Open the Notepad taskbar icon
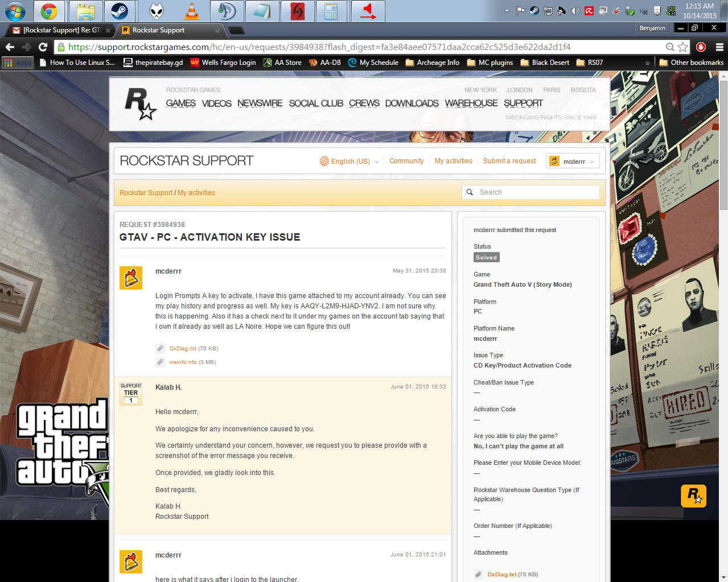The width and height of the screenshot is (728, 582). tap(262, 11)
